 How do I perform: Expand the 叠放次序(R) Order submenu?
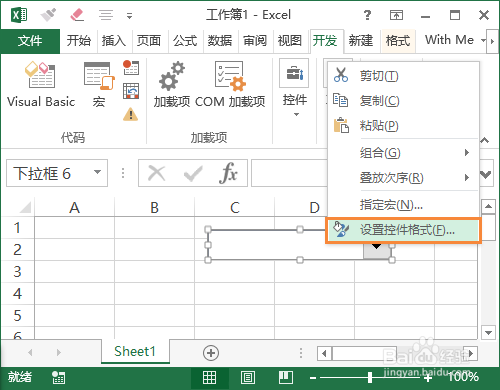pos(403,178)
